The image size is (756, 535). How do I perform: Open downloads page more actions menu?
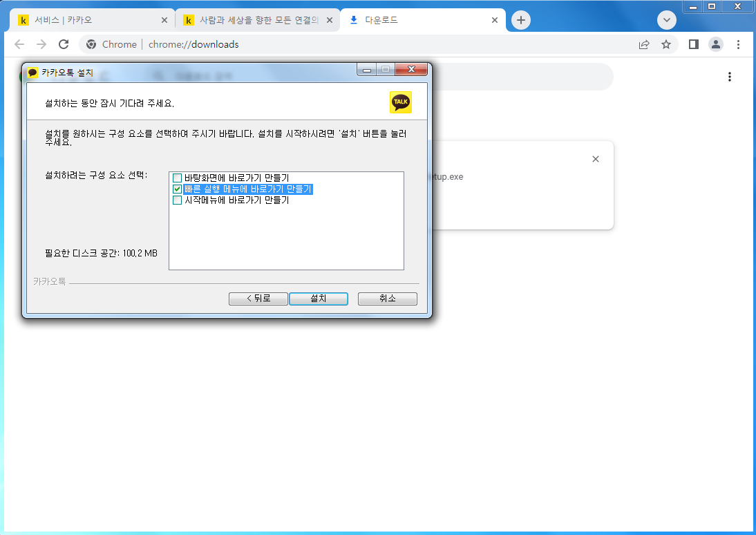coord(730,77)
